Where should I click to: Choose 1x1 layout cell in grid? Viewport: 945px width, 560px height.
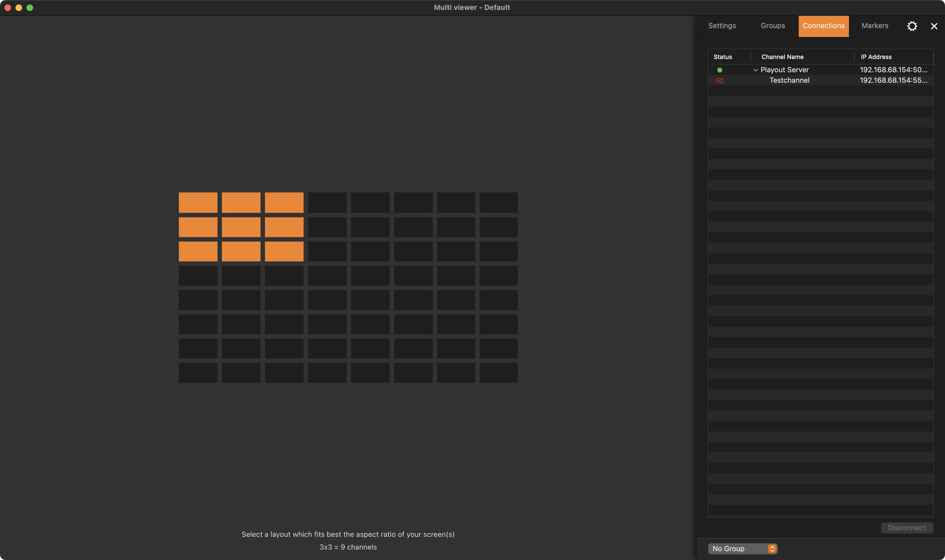pyautogui.click(x=198, y=203)
